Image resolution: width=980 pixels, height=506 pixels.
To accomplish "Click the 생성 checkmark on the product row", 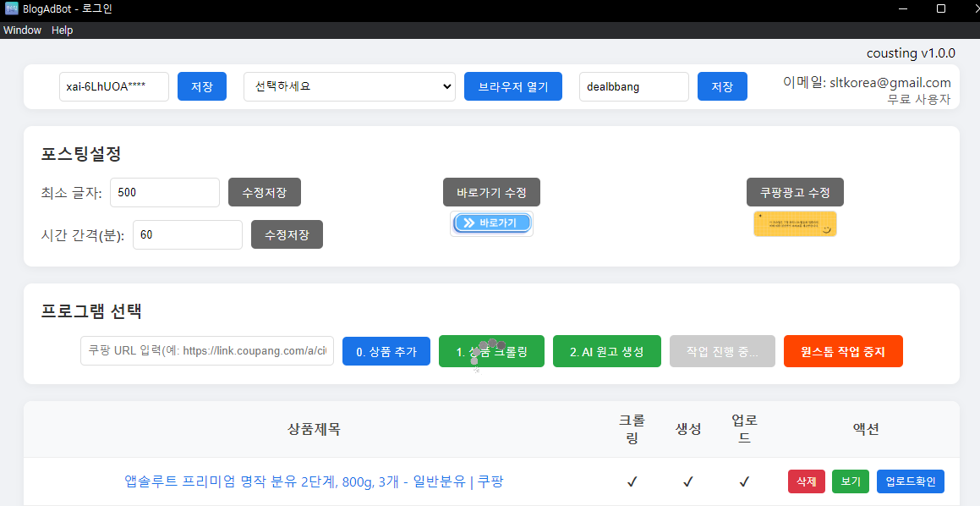I will click(x=688, y=481).
